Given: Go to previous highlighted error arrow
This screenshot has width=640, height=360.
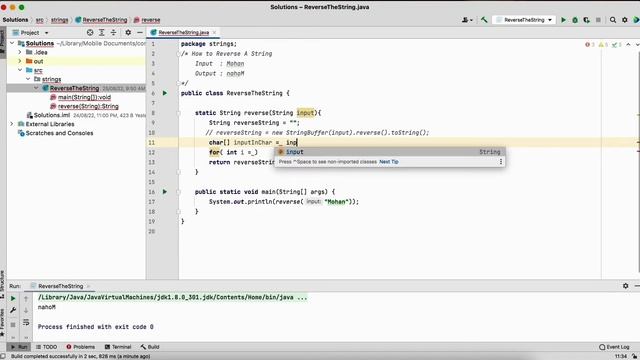Looking at the screenshot, I should coord(628,44).
